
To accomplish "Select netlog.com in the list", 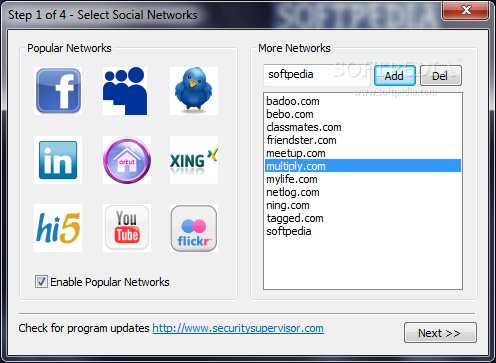I will [363, 192].
